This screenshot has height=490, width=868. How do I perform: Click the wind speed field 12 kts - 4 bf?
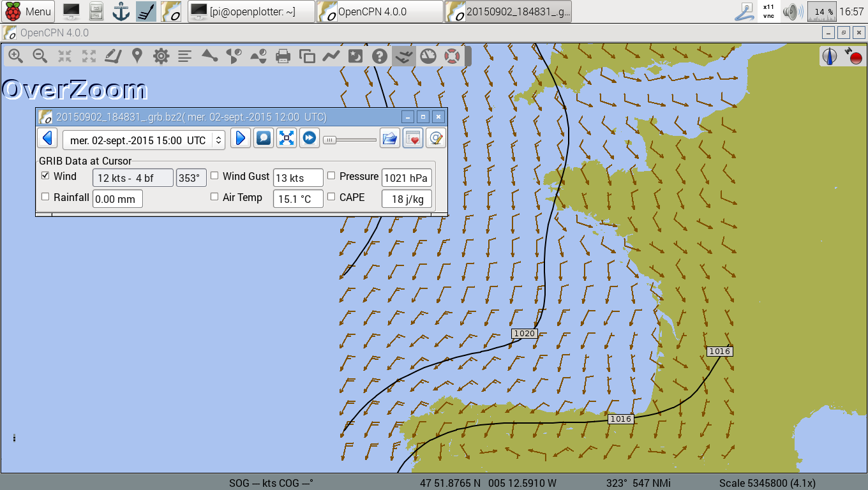click(133, 178)
